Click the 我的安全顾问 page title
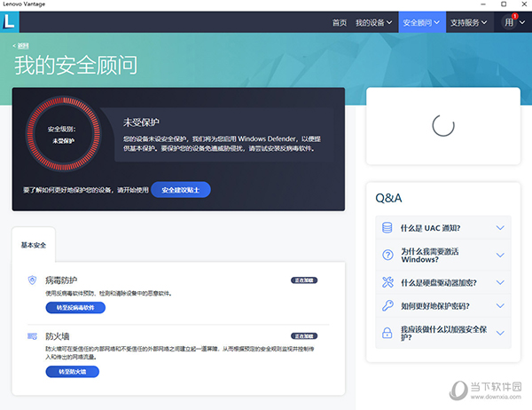The image size is (532, 410). click(76, 65)
